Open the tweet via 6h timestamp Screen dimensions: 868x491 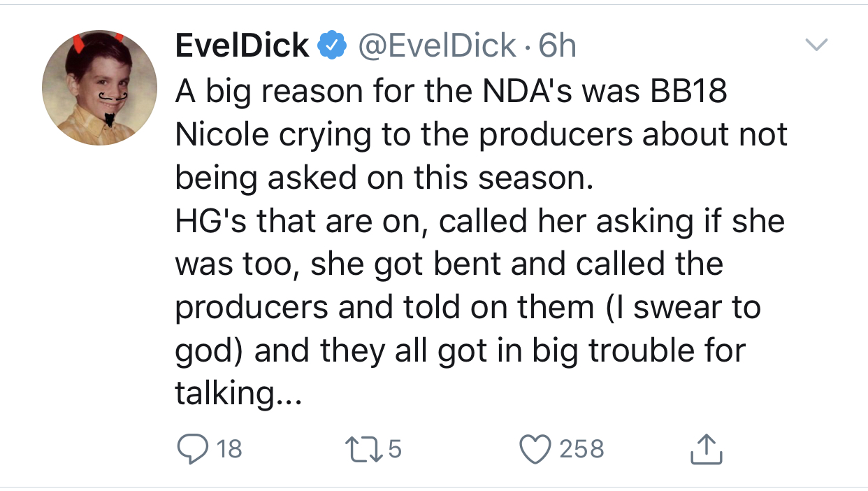[558, 47]
